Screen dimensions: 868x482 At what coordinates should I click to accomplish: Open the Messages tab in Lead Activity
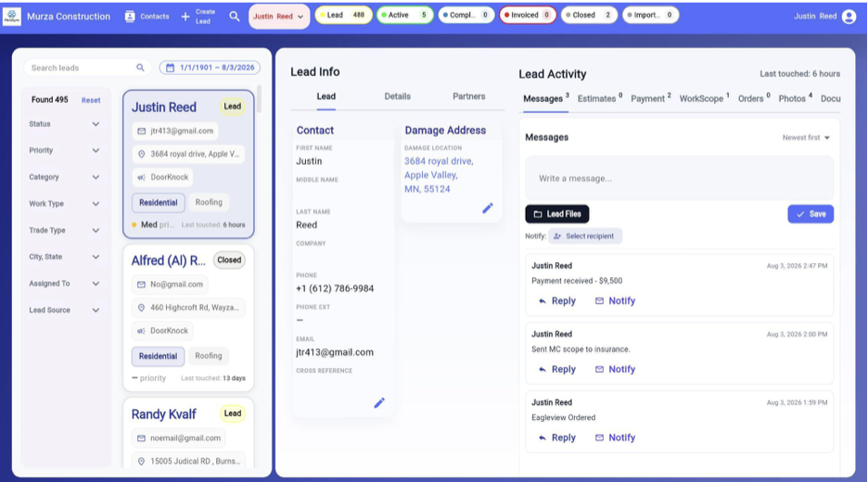click(546, 98)
